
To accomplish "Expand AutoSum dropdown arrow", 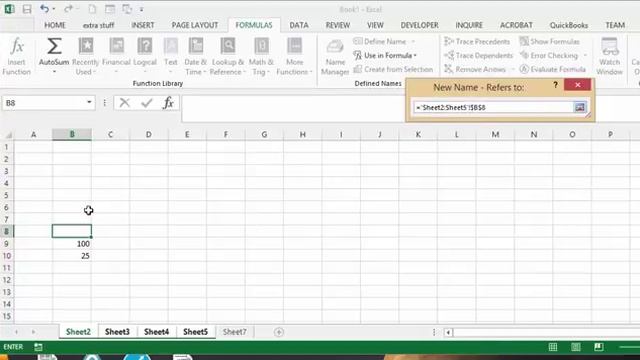I will point(54,72).
